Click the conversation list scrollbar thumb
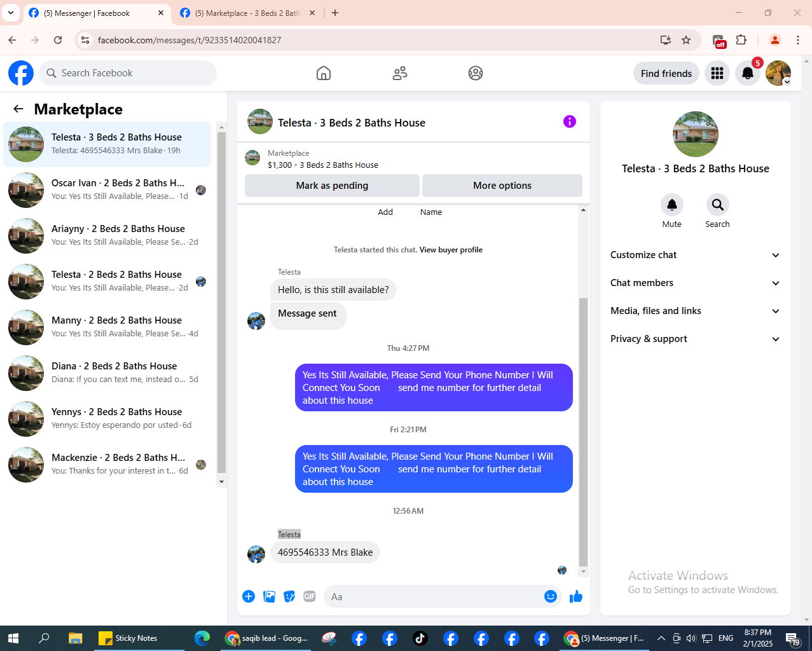812x651 pixels. pos(221,303)
